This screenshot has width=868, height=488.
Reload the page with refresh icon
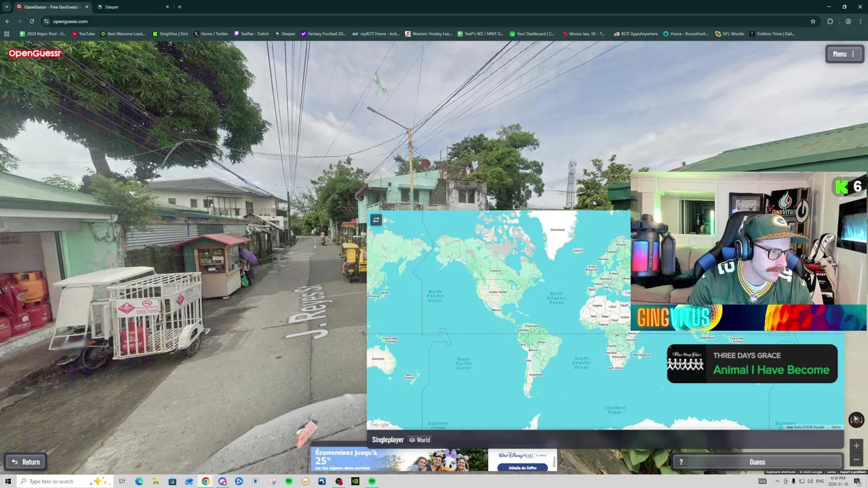click(x=32, y=21)
